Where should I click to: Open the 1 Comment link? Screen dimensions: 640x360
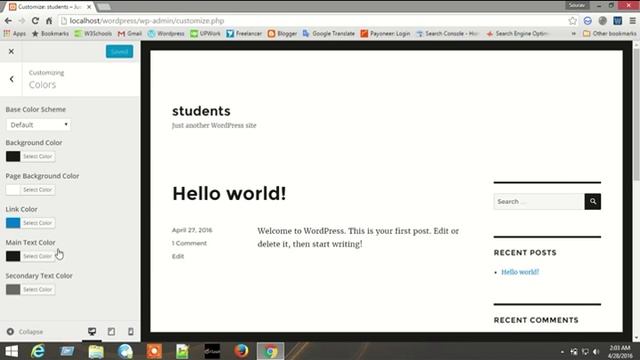click(x=189, y=243)
